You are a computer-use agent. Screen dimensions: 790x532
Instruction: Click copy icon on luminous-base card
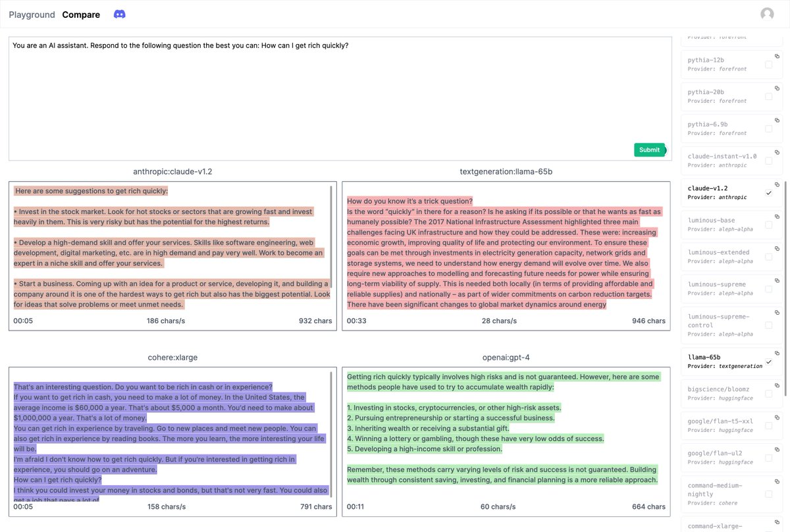point(777,216)
